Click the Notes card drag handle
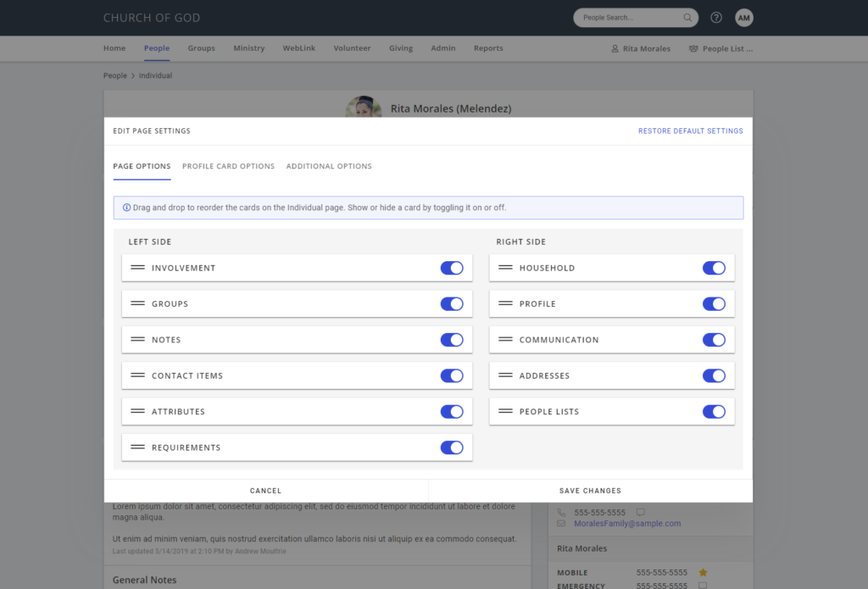Screen dimensions: 868x589 coord(137,339)
